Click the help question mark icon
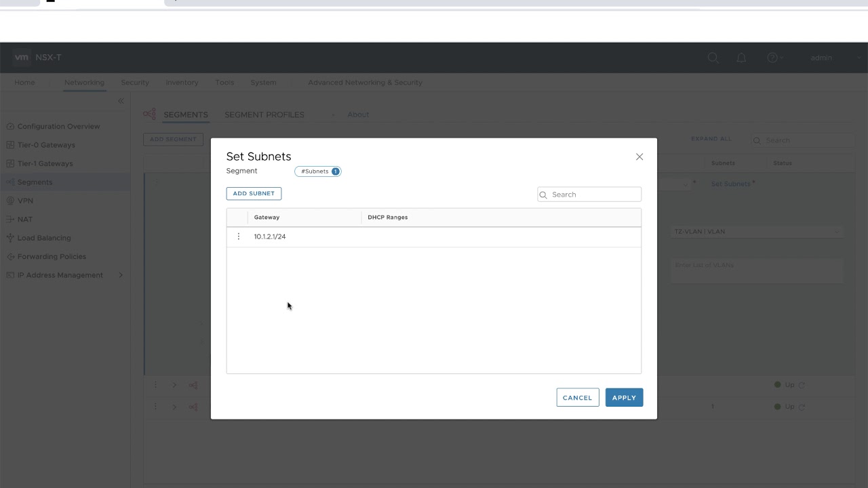This screenshot has height=488, width=868. point(772,58)
